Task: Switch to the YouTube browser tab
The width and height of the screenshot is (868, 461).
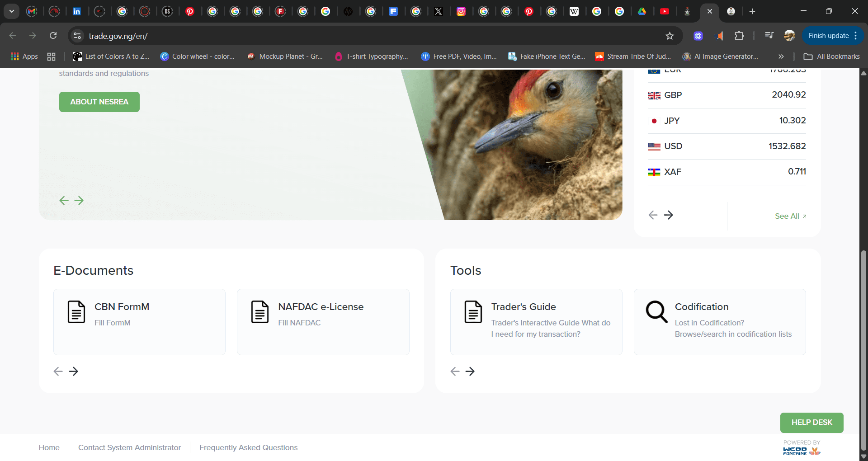Action: coord(665,11)
